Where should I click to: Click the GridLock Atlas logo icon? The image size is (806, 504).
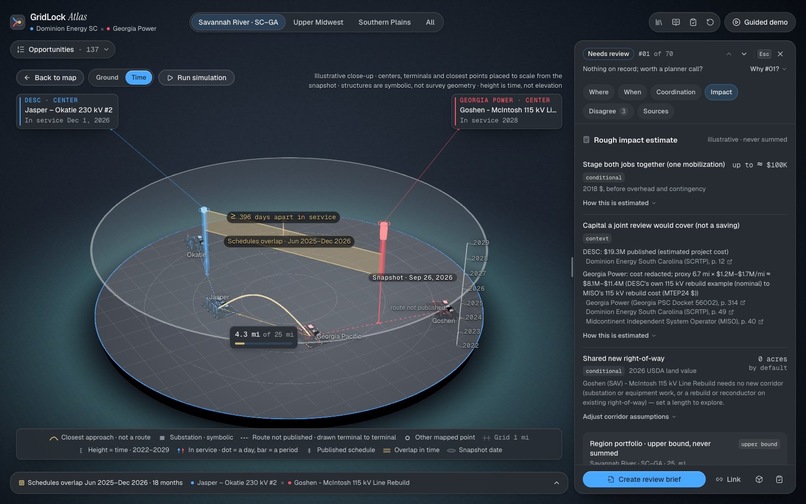pyautogui.click(x=17, y=22)
